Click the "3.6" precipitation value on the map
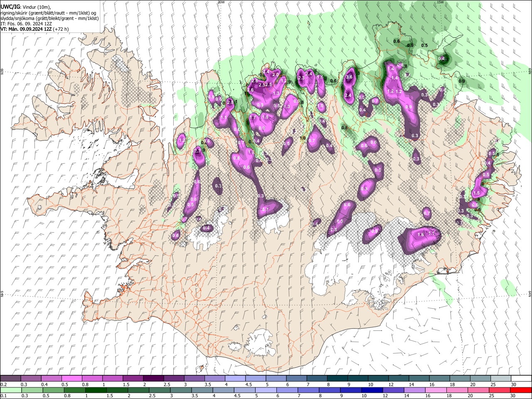Image resolution: width=532 pixels, height=399 pixels. 349,77
